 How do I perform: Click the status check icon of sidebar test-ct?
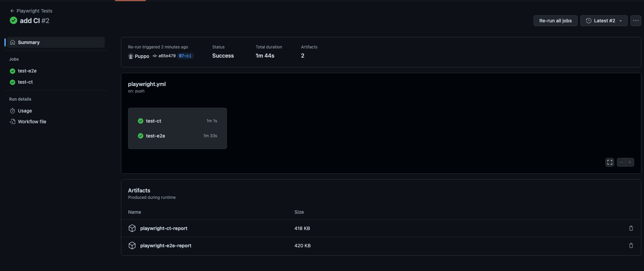[13, 82]
